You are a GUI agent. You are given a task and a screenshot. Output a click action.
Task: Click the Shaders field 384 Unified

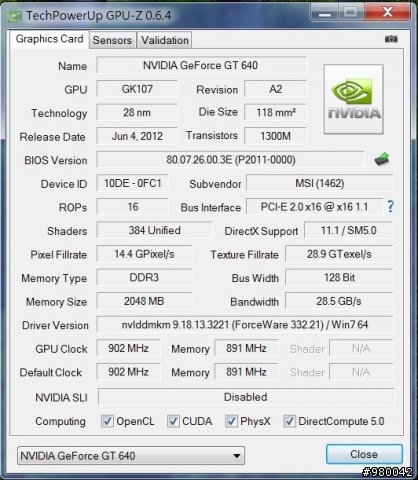pos(154,230)
